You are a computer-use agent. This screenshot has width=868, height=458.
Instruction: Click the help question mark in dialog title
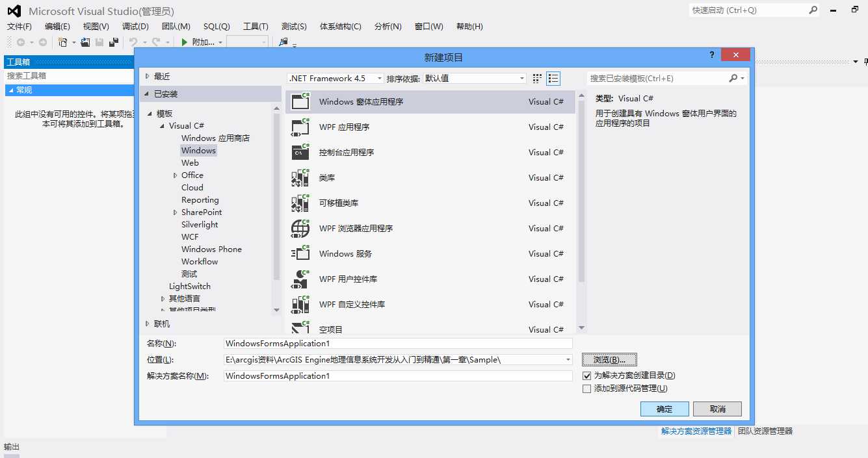coord(712,55)
